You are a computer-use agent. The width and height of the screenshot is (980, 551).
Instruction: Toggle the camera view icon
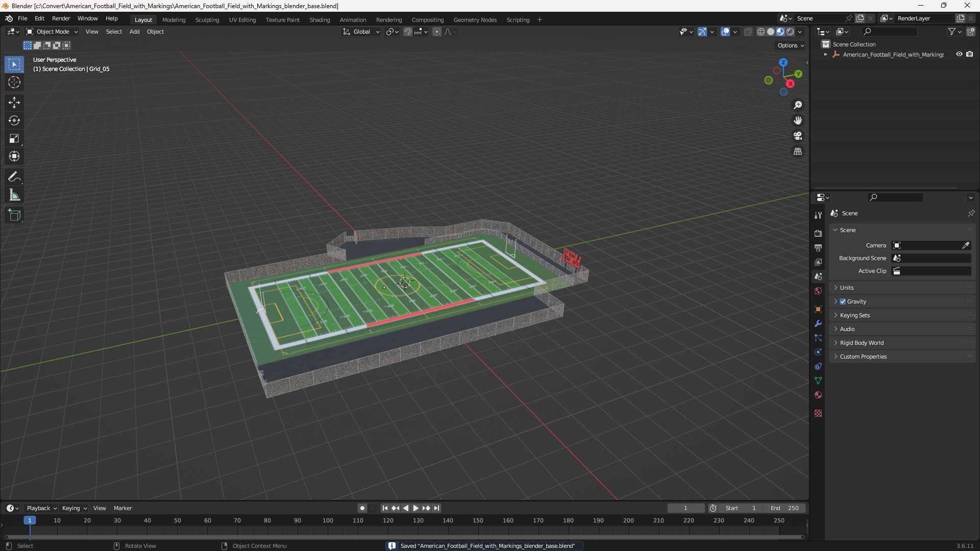(x=798, y=136)
